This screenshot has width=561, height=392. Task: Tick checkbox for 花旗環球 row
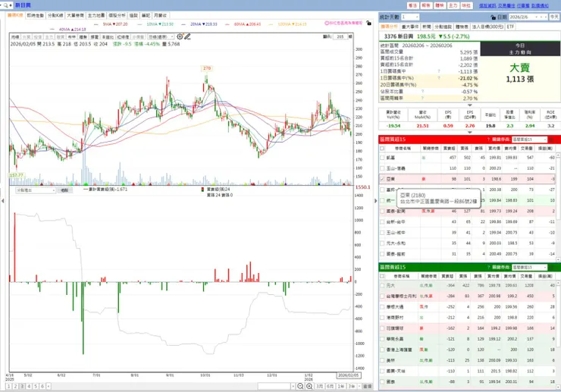pos(382,328)
